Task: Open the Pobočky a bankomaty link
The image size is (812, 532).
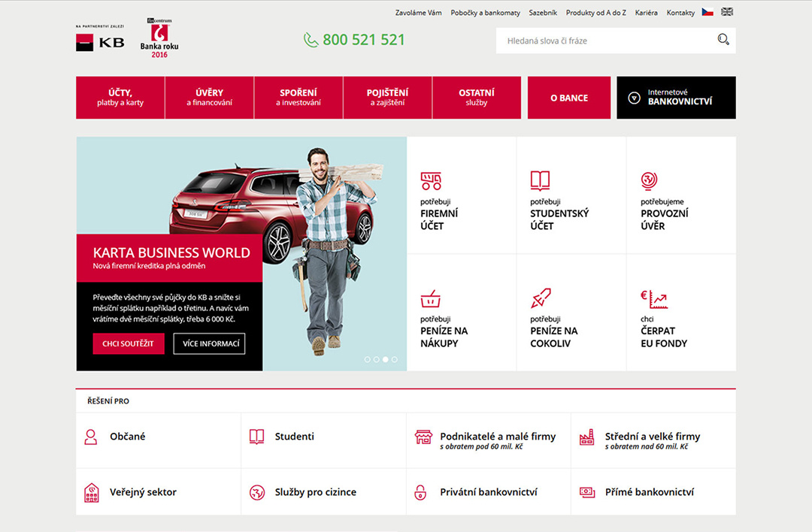Action: 485,13
